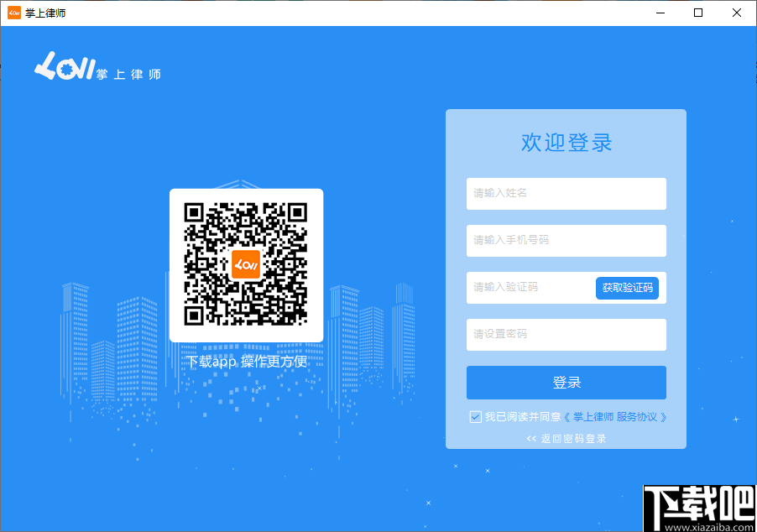757x532 pixels.
Task: Click the blue 登录 login button
Action: pos(566,383)
